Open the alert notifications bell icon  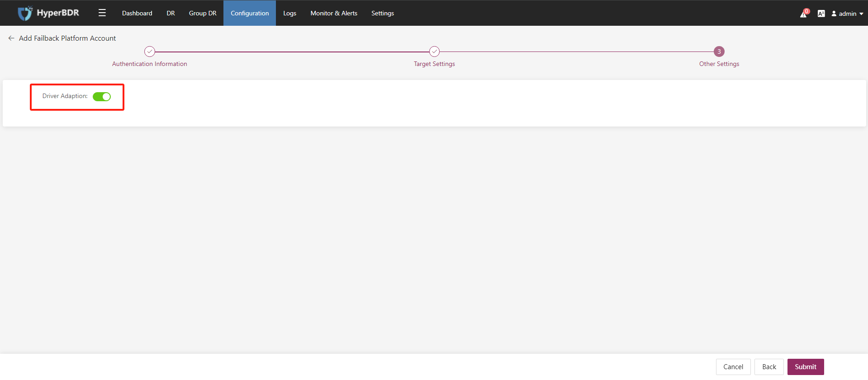(804, 14)
